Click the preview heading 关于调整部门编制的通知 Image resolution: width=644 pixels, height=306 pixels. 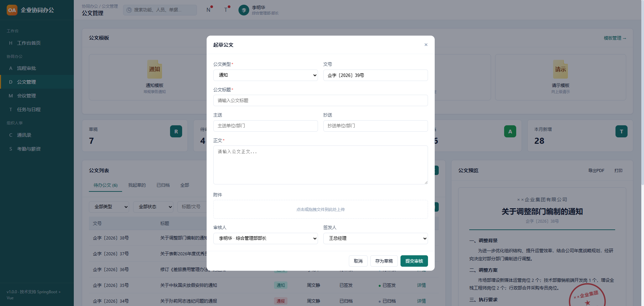pyautogui.click(x=542, y=212)
